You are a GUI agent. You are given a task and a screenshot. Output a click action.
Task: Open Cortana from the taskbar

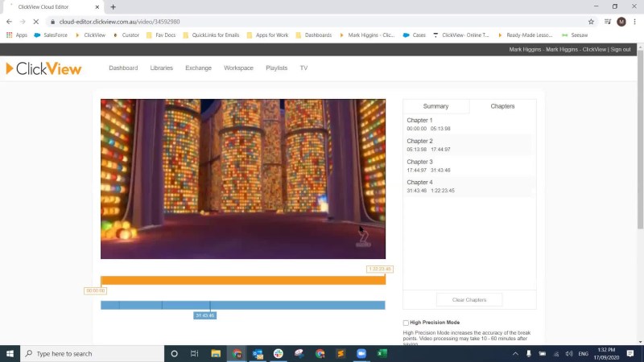click(x=174, y=353)
